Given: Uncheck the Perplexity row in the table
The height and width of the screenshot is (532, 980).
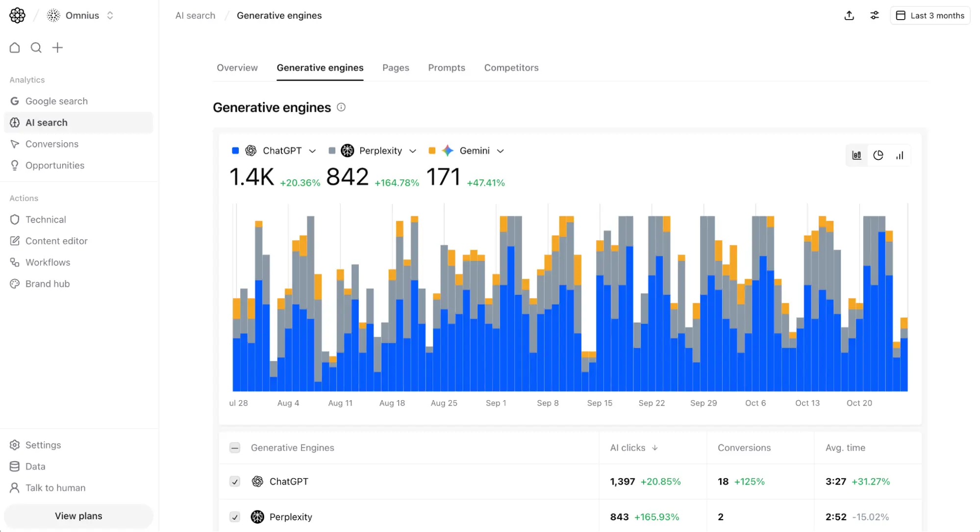Looking at the screenshot, I should point(235,517).
